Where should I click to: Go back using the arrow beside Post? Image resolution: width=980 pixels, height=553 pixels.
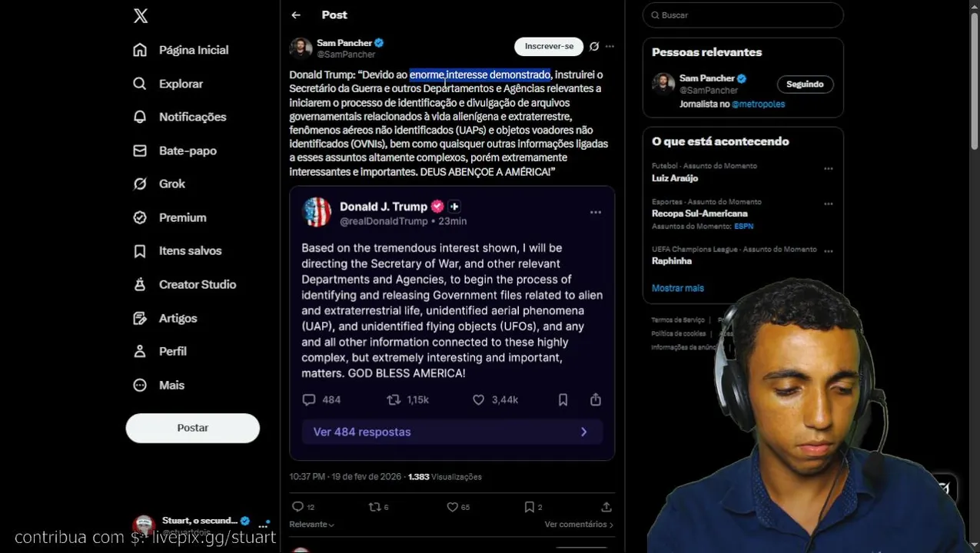coord(296,15)
